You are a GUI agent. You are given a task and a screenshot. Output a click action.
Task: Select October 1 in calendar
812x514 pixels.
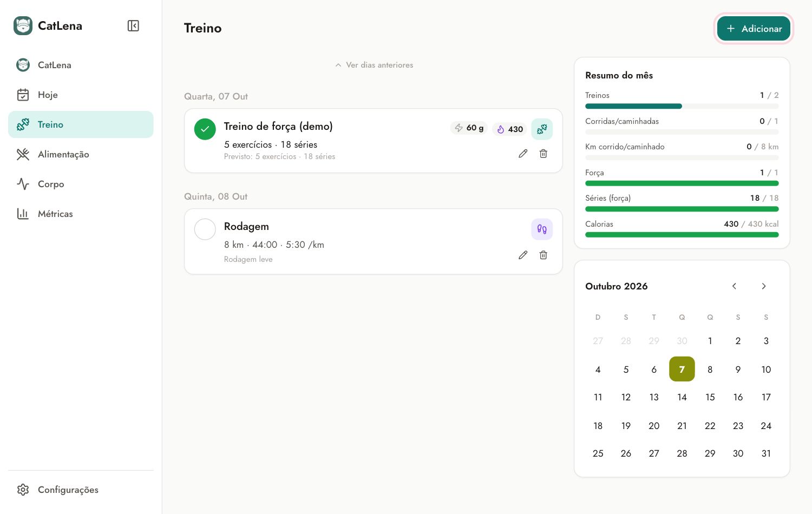(x=710, y=341)
